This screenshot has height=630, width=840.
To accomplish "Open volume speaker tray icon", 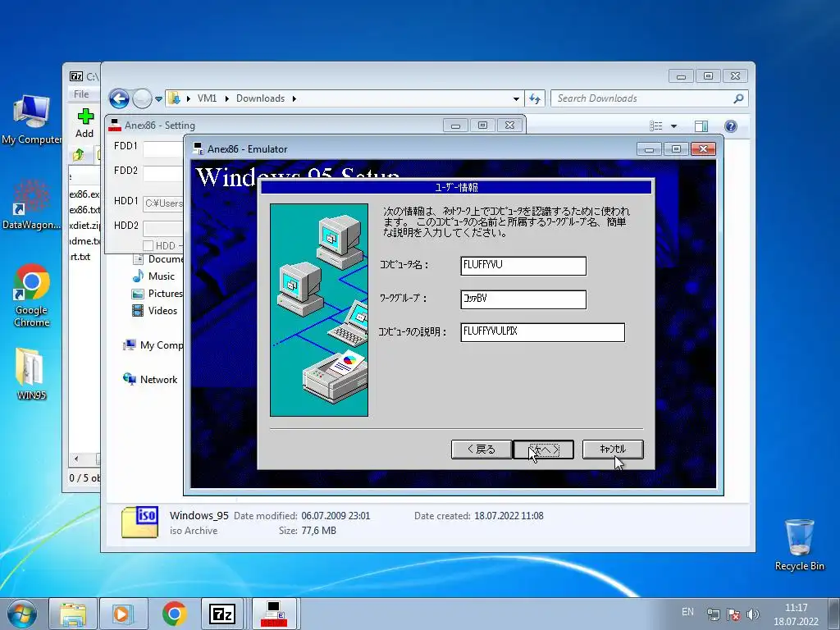I will pos(753,614).
